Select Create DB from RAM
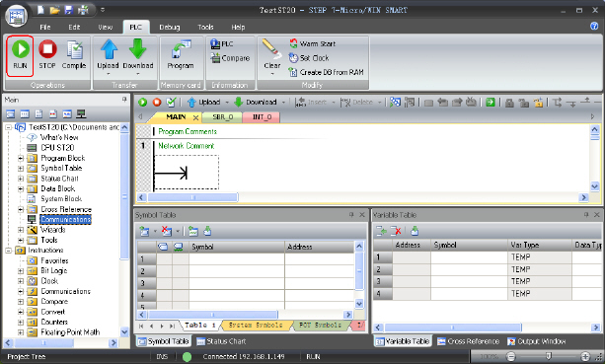 (x=326, y=72)
